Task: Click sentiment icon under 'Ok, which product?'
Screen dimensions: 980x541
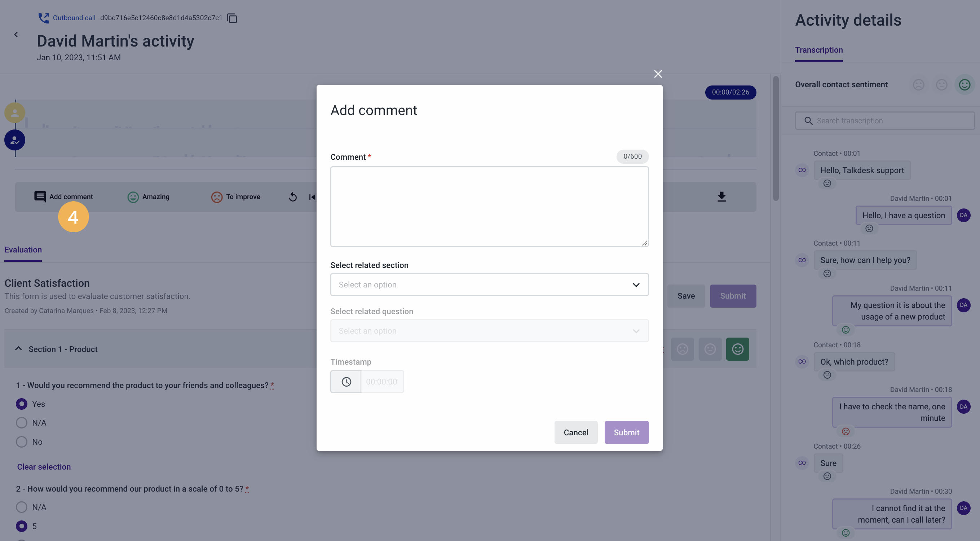Action: click(x=827, y=375)
